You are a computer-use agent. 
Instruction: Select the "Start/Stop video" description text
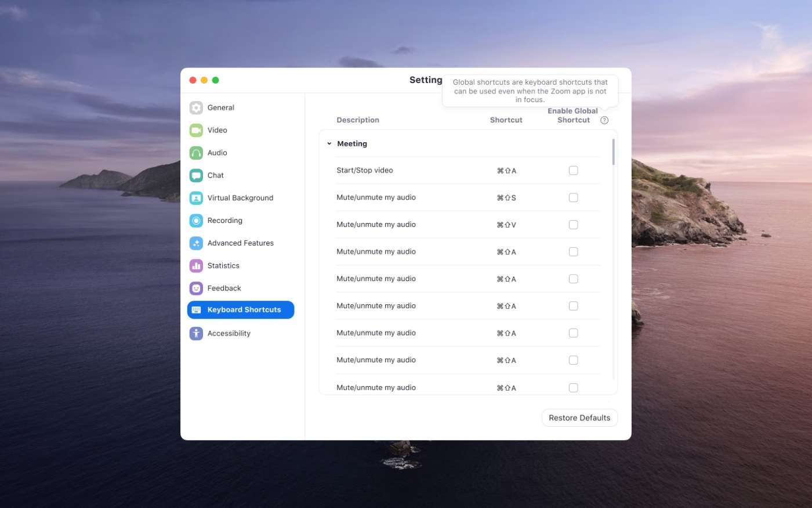[365, 171]
